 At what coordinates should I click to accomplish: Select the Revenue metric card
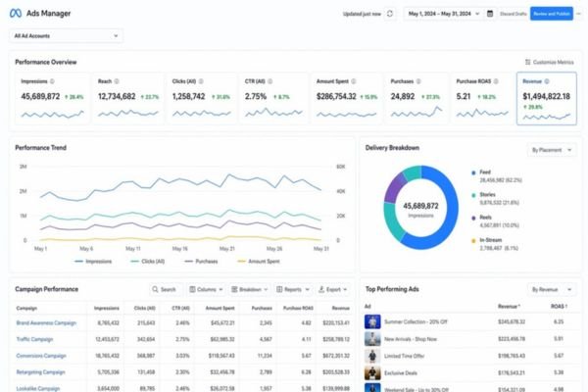(x=547, y=98)
